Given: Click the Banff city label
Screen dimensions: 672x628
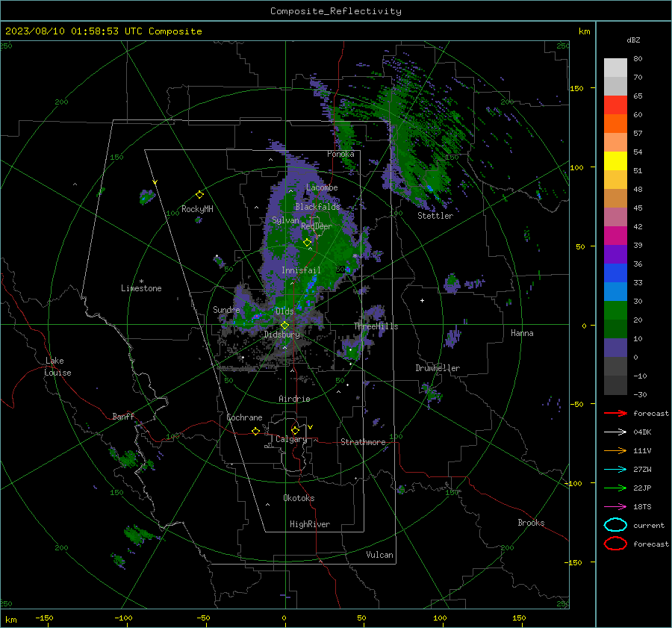Looking at the screenshot, I should (x=123, y=416).
